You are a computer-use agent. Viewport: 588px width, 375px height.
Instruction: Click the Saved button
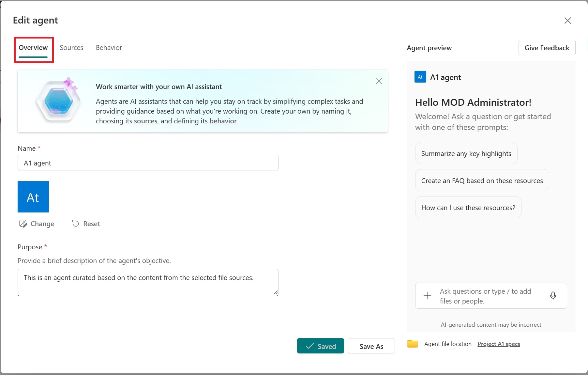point(320,346)
